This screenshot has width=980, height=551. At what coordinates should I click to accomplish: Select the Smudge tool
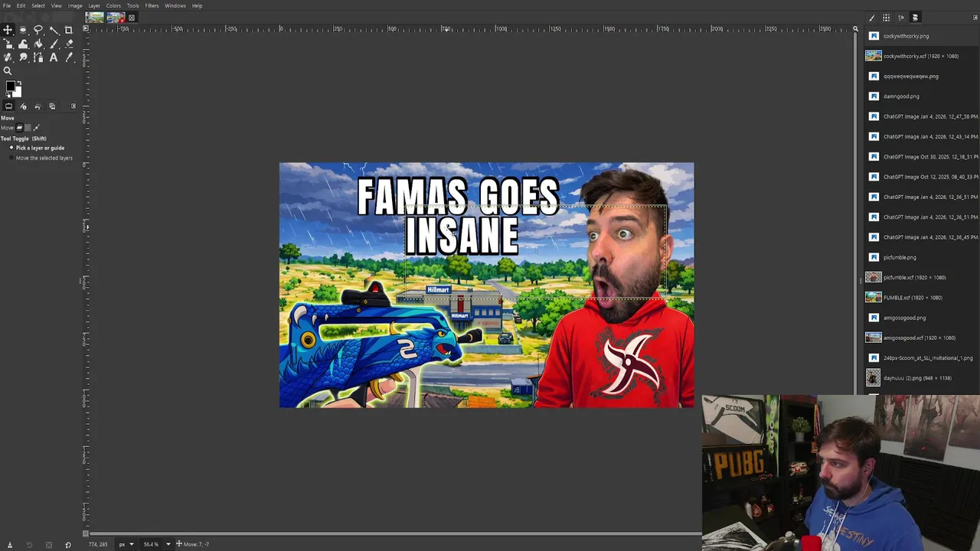click(23, 57)
